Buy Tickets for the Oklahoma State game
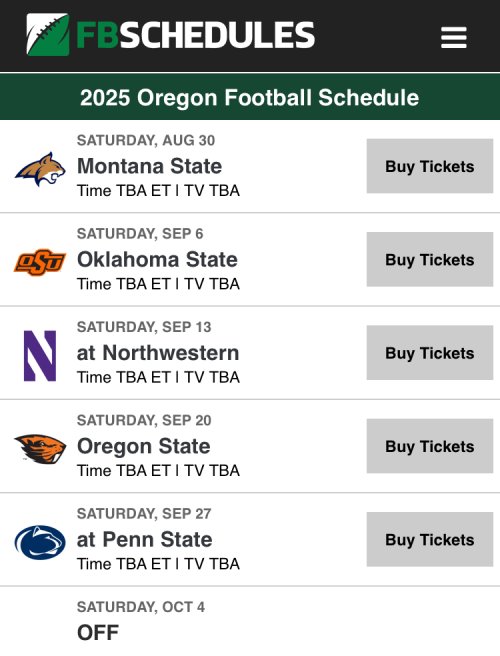This screenshot has width=500, height=656. pos(430,259)
